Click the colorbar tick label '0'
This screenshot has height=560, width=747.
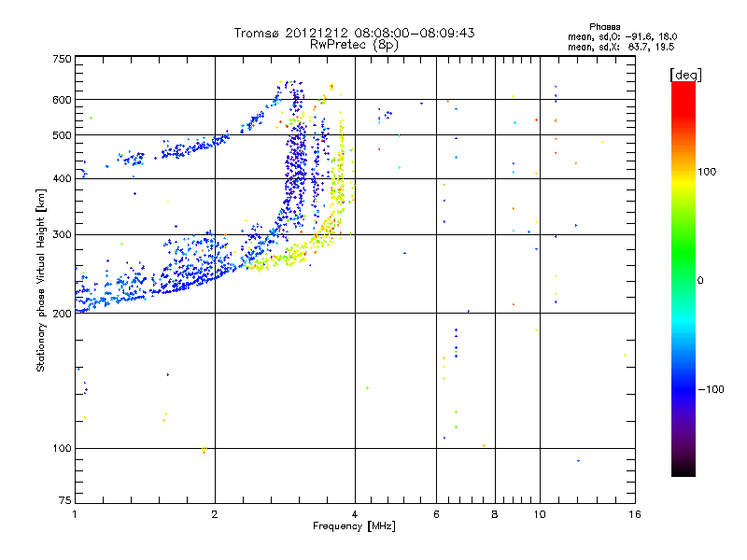tap(700, 281)
